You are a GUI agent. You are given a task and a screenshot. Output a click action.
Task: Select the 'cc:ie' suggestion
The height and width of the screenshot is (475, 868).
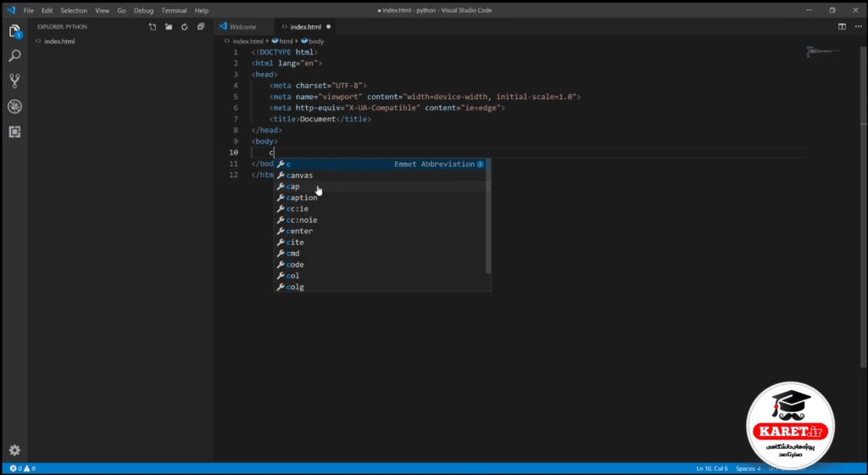click(381, 209)
